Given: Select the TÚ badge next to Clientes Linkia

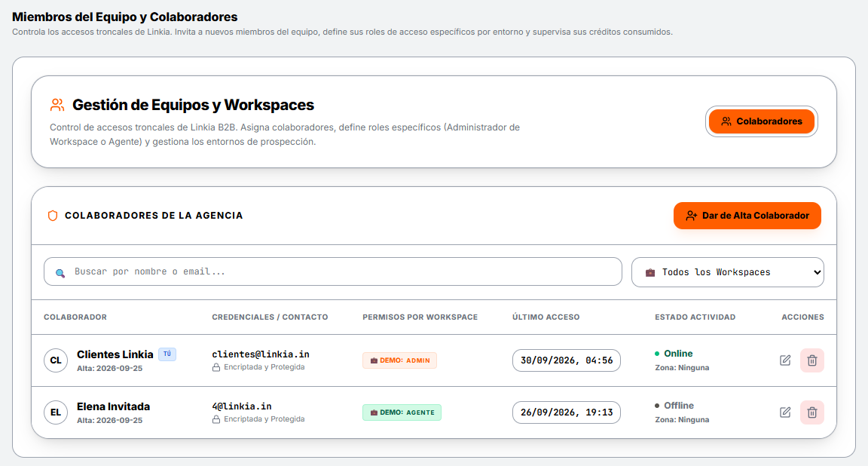Looking at the screenshot, I should point(167,354).
